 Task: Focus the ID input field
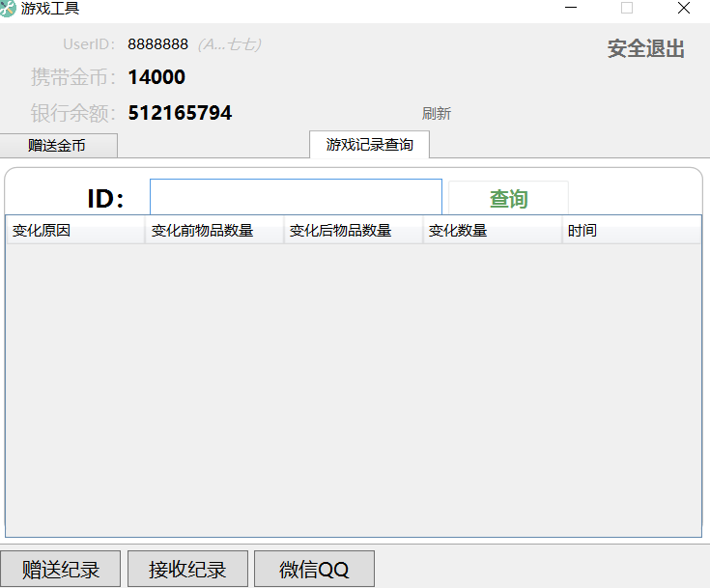pos(296,197)
